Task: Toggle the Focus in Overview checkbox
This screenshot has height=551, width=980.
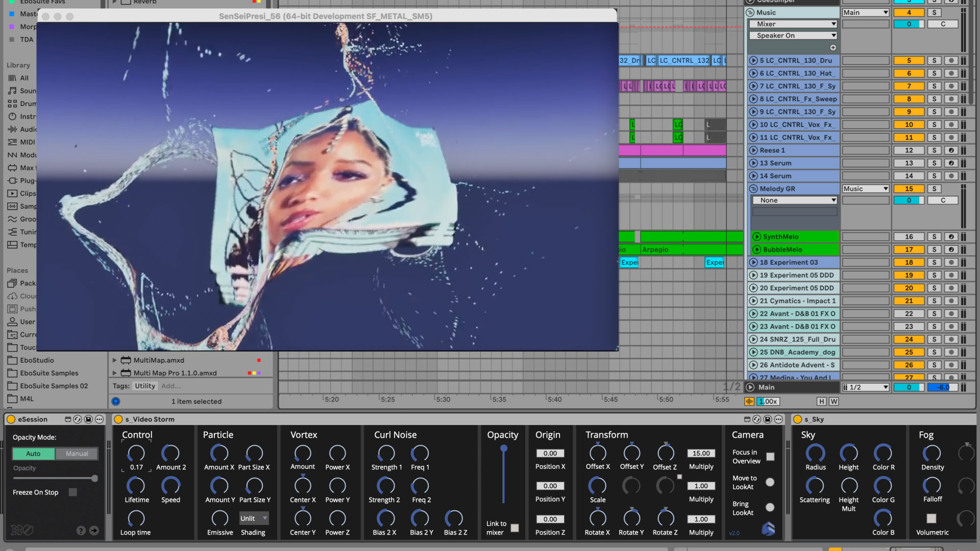Action: point(770,457)
